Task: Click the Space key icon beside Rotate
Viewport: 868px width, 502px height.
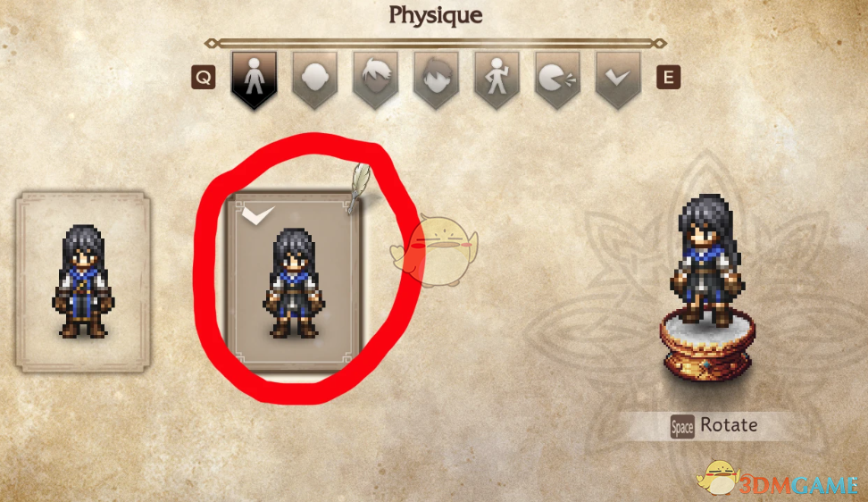Action: pos(682,427)
